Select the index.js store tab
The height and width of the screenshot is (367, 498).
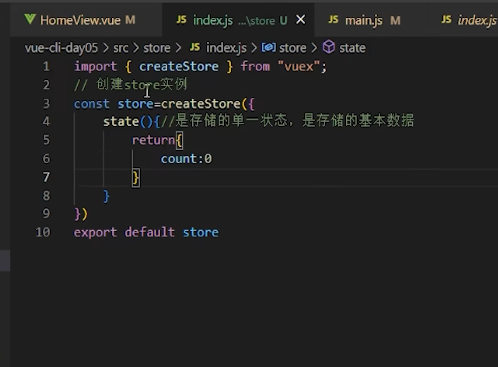click(238, 20)
